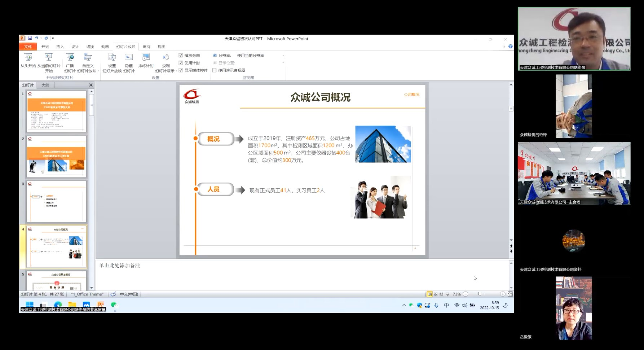Screen dimensions: 644x350
Task: Click the thumbnail pane vertical scrollbar
Action: (x=92, y=105)
